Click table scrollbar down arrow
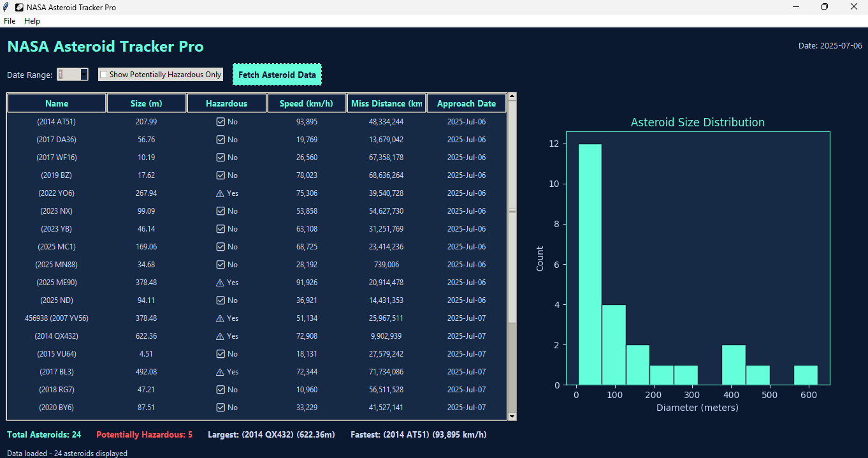Viewport: 868px width, 458px height. pyautogui.click(x=512, y=417)
